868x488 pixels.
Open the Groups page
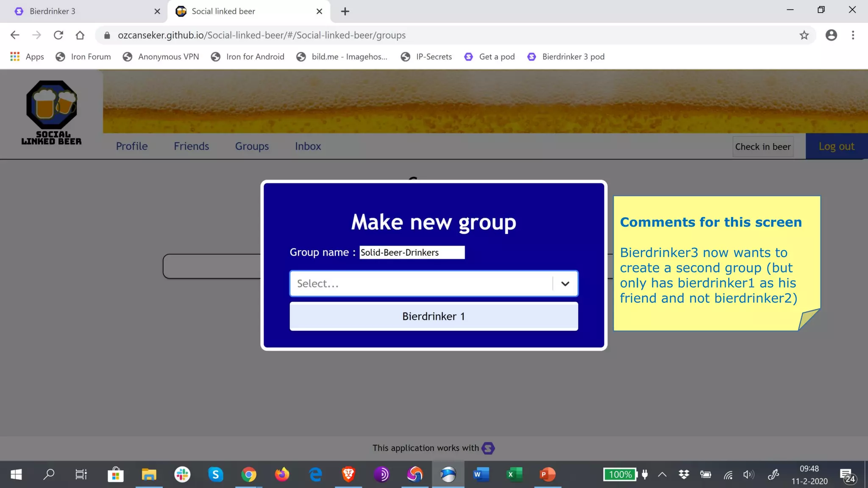point(252,146)
